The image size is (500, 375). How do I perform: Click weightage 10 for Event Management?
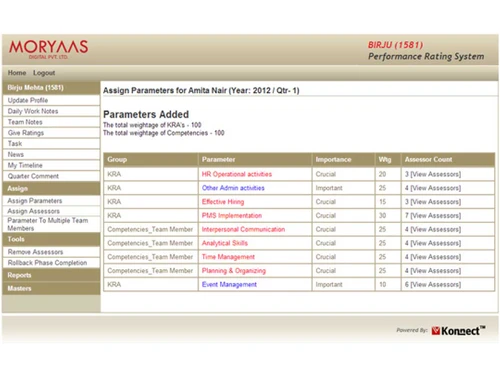point(382,285)
